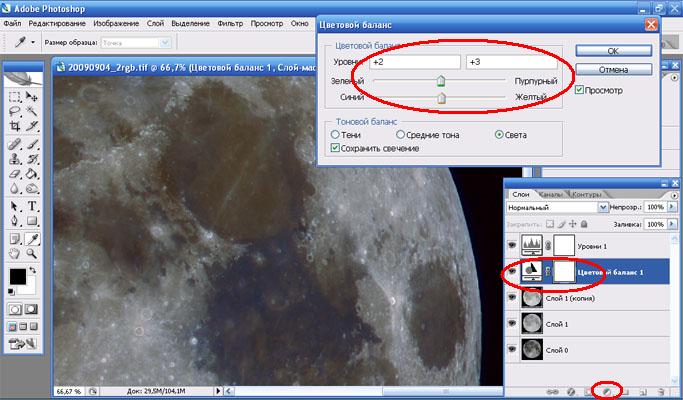Open the Выделение menu
The image size is (683, 400).
click(x=190, y=24)
